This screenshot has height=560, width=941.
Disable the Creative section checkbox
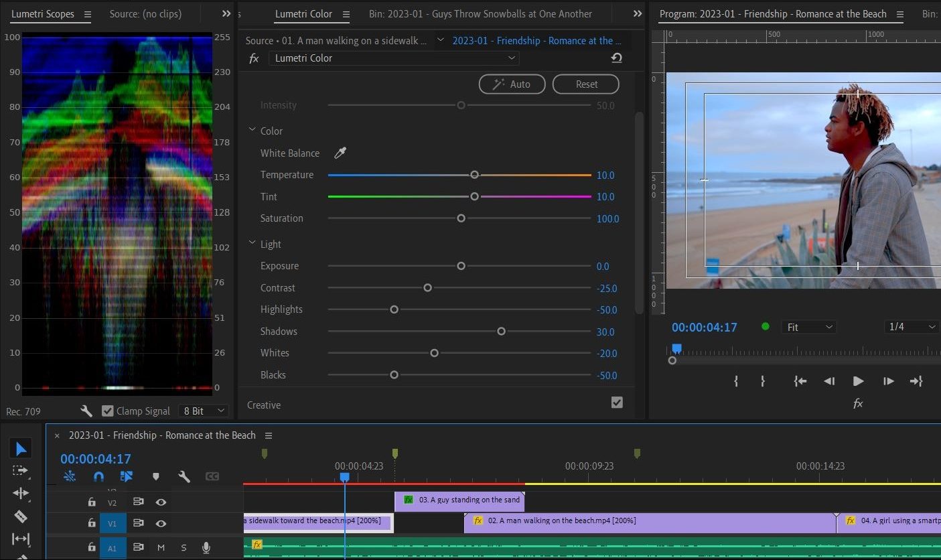pyautogui.click(x=617, y=402)
